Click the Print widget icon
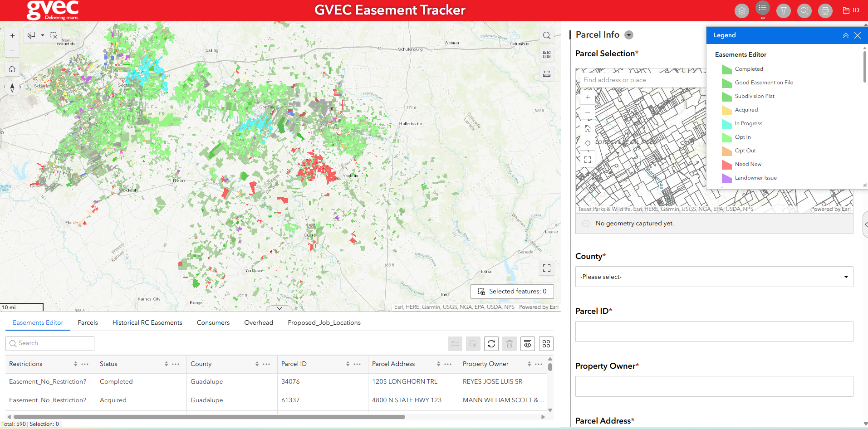The width and height of the screenshot is (868, 429). click(825, 10)
